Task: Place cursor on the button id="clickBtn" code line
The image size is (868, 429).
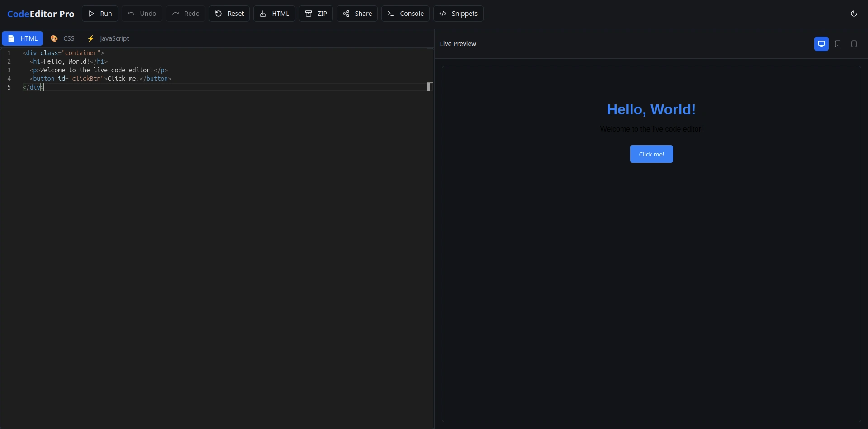Action: (100, 79)
